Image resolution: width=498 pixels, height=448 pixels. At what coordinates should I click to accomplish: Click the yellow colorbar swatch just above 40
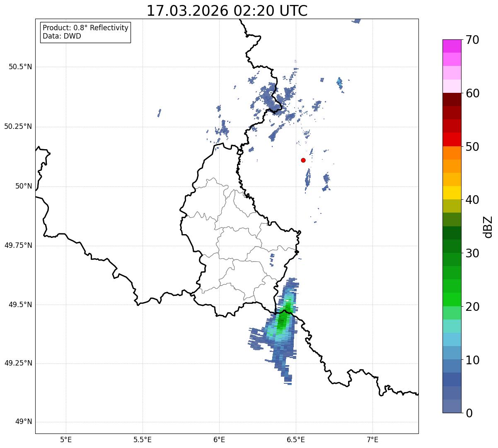[452, 193]
